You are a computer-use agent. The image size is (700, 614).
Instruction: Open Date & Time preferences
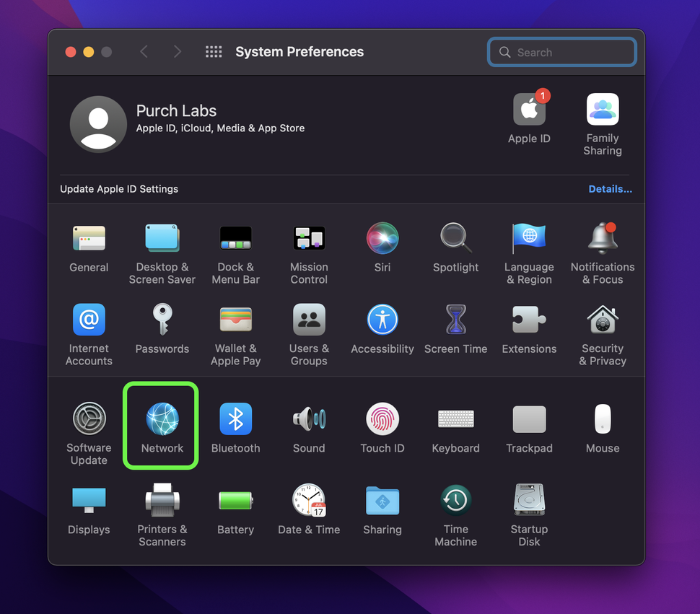point(309,509)
